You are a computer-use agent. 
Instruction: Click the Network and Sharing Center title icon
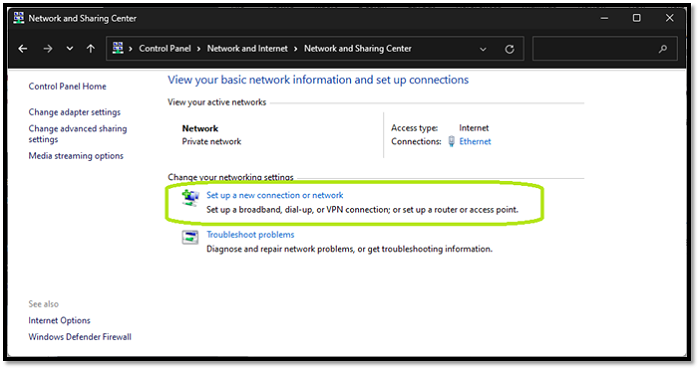(19, 18)
